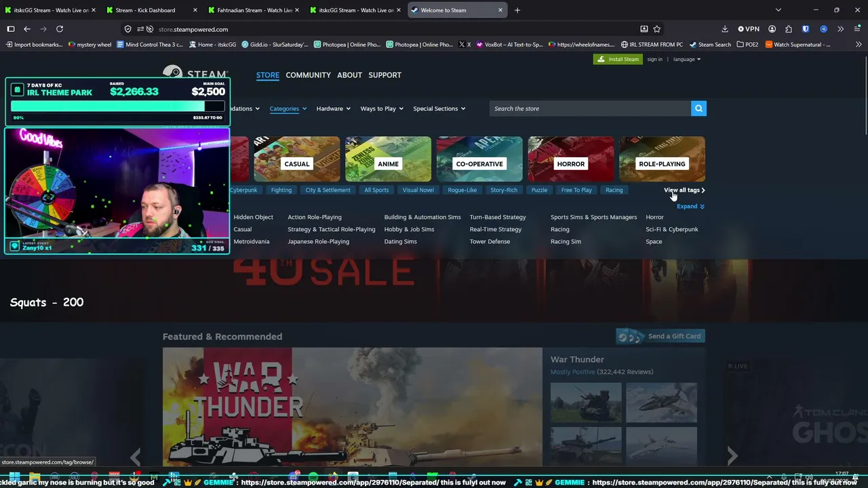Open the Role-Playing category card

pos(662,159)
